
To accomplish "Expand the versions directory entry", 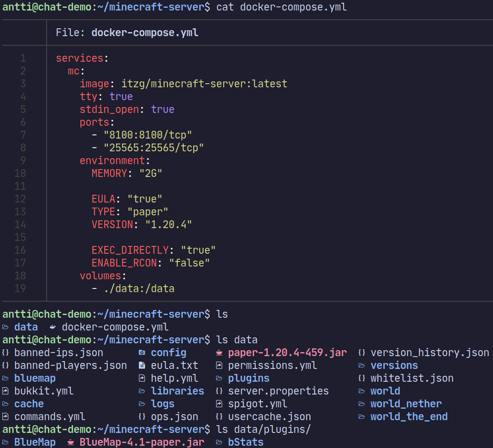I will pos(394,365).
